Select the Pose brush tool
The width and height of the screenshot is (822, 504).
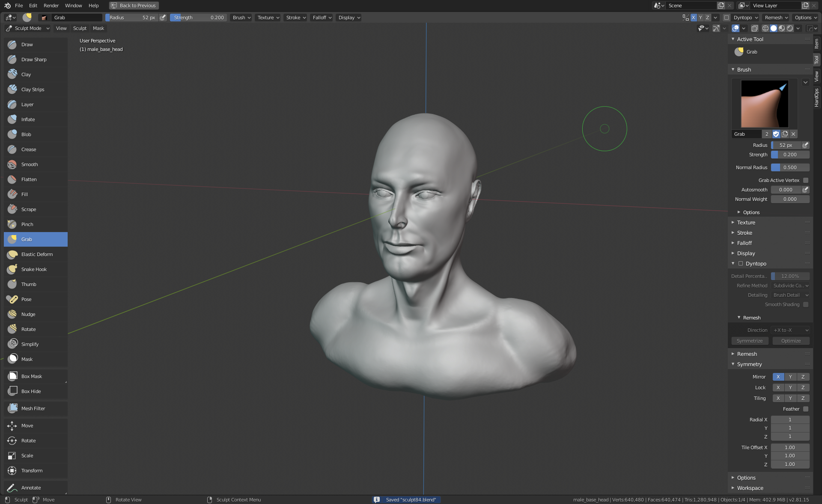[x=27, y=299]
